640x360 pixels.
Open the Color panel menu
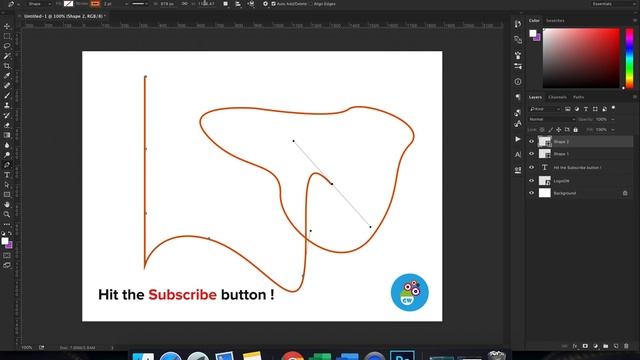point(635,20)
